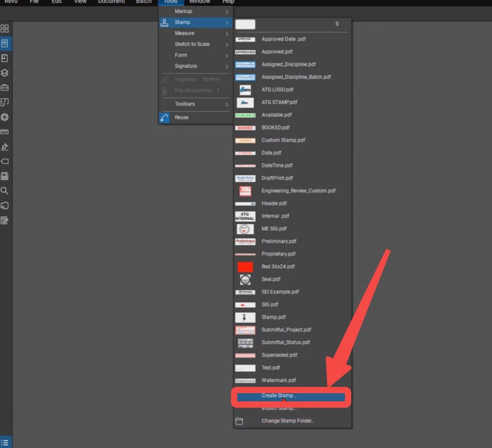Open the Batch menu
This screenshot has width=492, height=448.
[144, 2]
